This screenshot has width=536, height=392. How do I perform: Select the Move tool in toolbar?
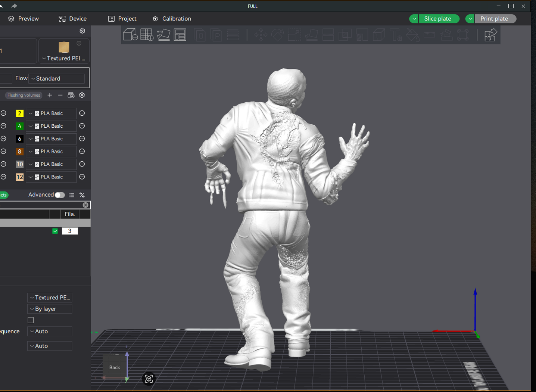point(261,35)
